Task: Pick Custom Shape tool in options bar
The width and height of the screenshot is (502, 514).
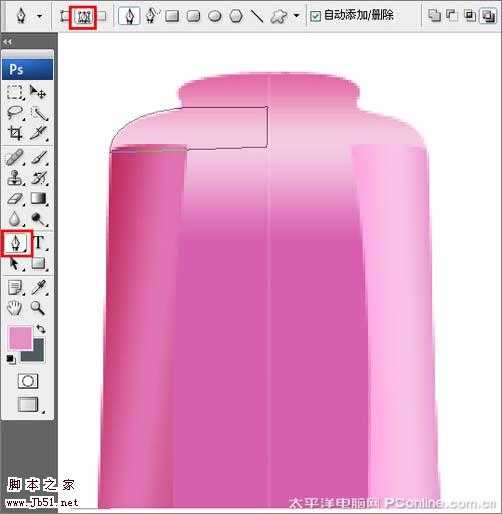Action: point(279,16)
